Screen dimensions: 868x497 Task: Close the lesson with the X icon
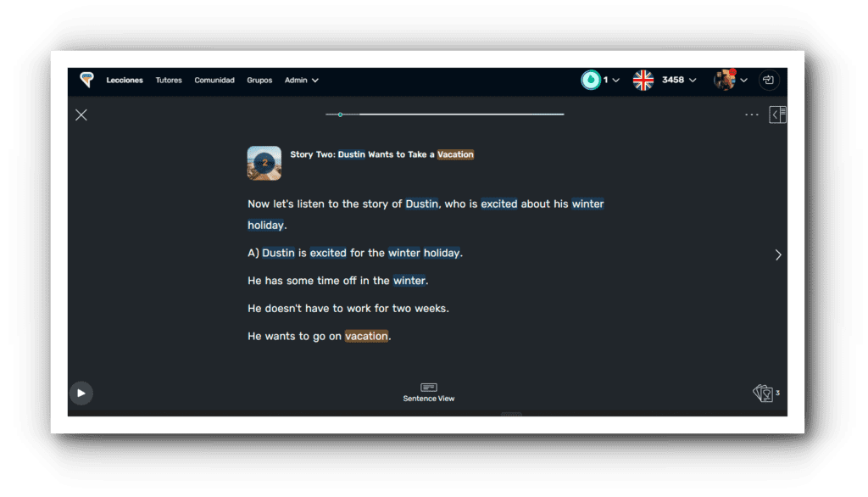[81, 114]
